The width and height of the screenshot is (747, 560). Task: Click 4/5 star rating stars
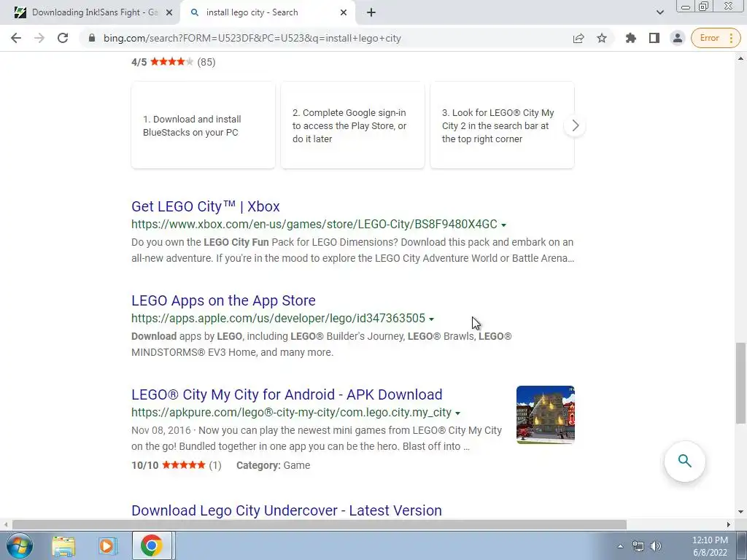171,61
